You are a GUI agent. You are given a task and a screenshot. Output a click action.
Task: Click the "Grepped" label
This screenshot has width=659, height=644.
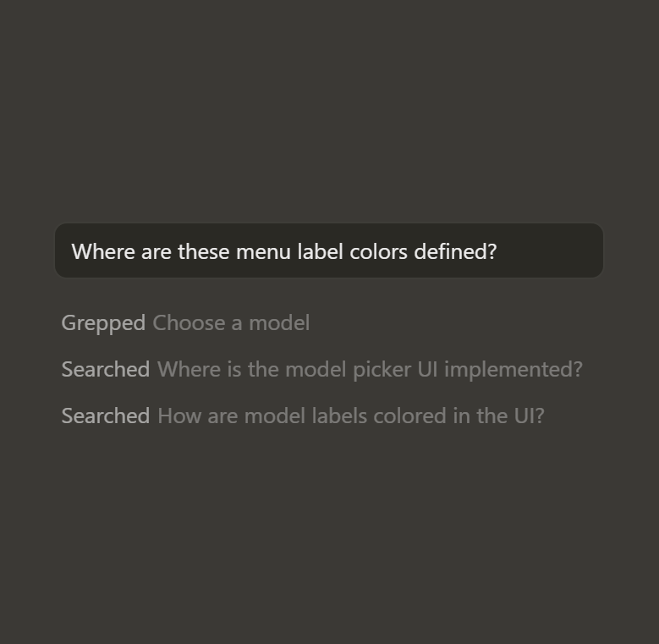click(103, 323)
